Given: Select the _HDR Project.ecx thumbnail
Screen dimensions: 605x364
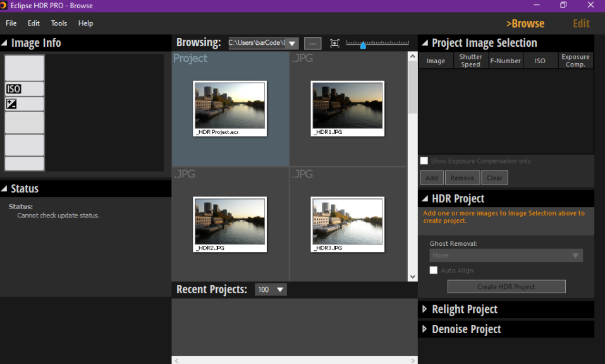Looking at the screenshot, I should click(x=230, y=108).
